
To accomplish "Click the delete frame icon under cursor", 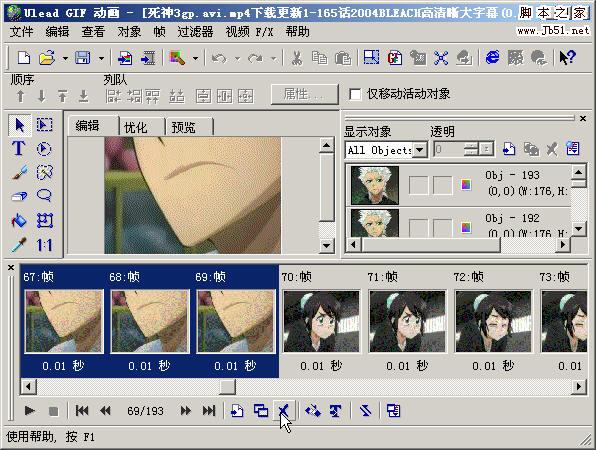I will [284, 411].
